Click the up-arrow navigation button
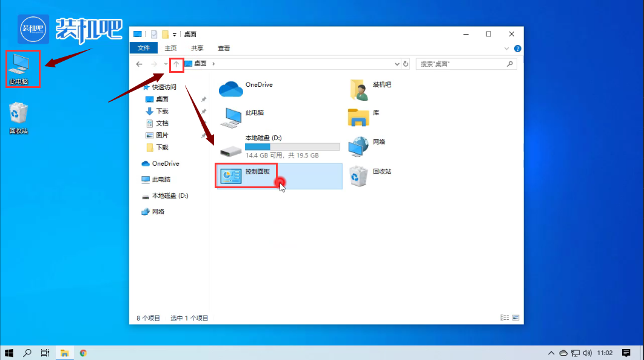This screenshot has width=644, height=360. (x=176, y=64)
